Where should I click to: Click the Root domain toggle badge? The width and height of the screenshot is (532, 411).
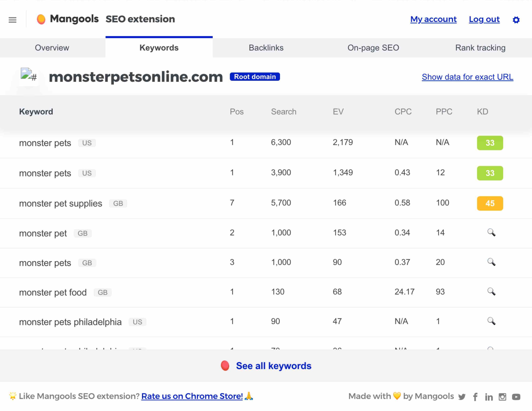point(254,77)
